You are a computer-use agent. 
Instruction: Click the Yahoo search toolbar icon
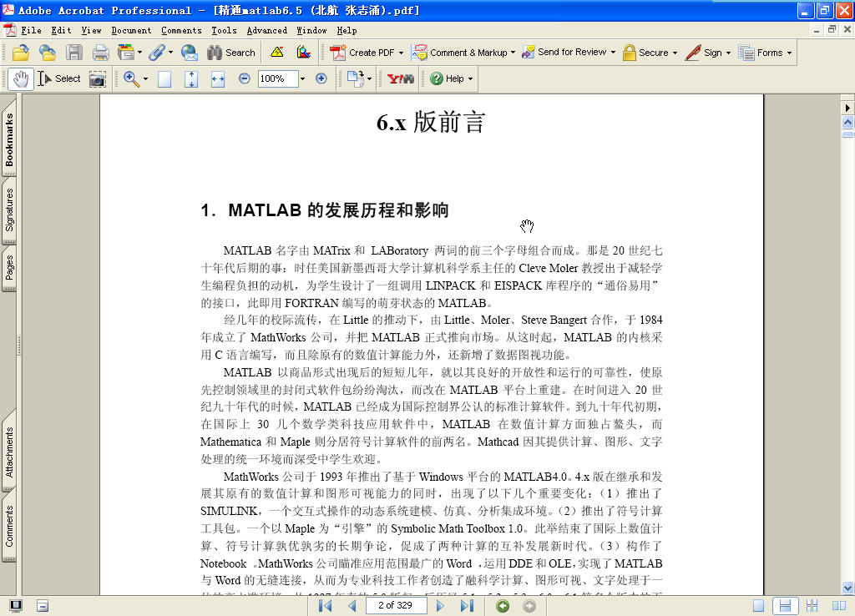click(400, 78)
